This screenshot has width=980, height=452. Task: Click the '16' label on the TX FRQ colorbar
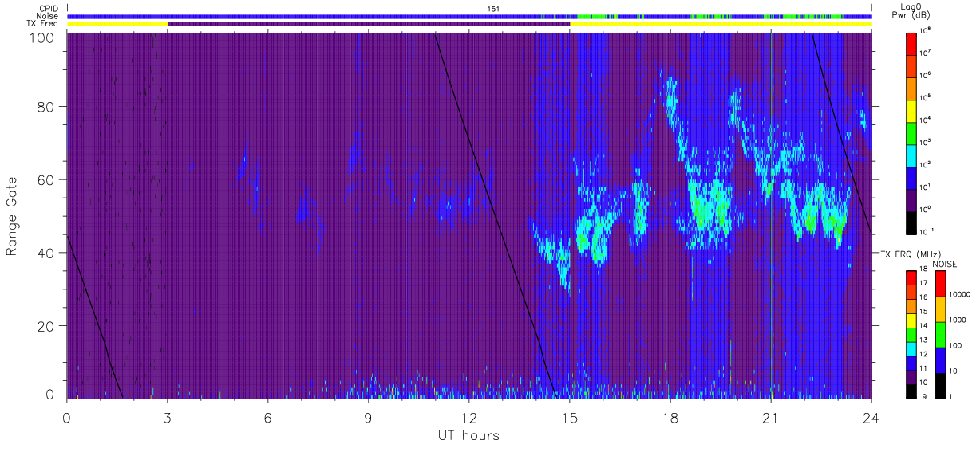923,297
